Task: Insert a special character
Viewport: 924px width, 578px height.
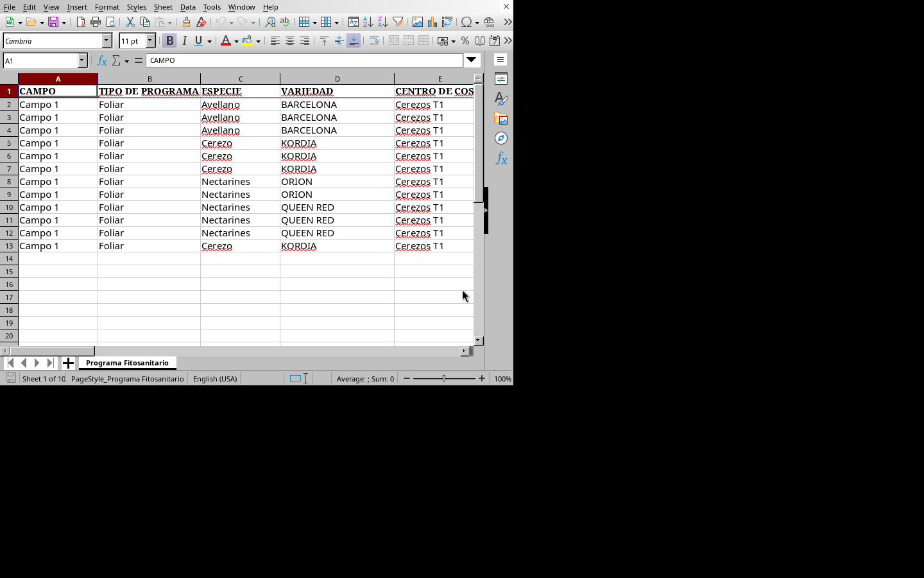Action: tap(466, 22)
